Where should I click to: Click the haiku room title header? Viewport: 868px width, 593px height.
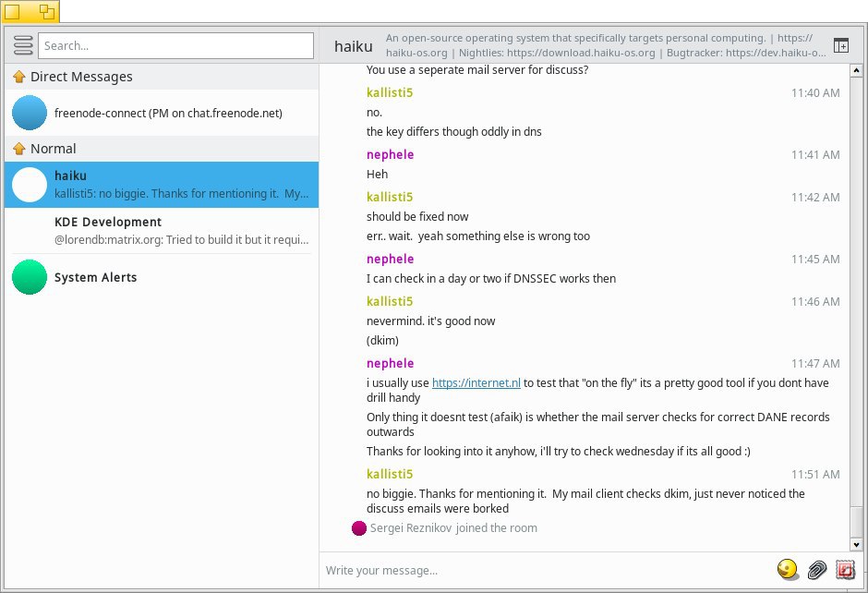point(353,46)
